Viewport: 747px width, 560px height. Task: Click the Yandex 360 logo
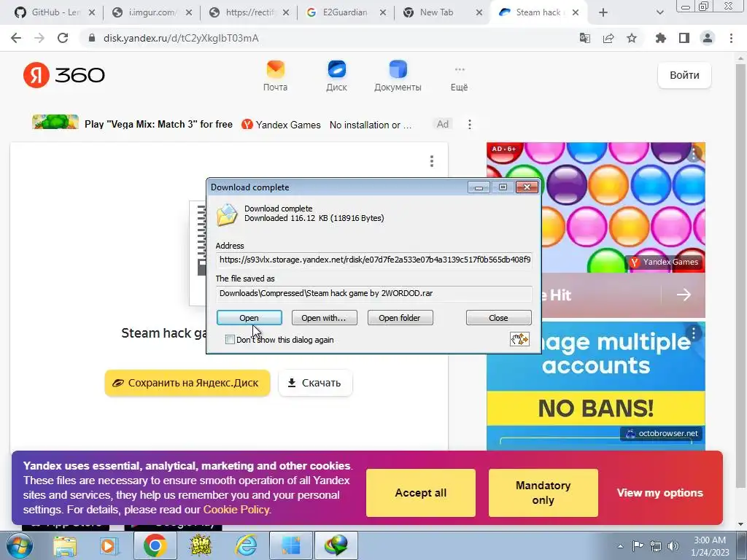coord(64,75)
